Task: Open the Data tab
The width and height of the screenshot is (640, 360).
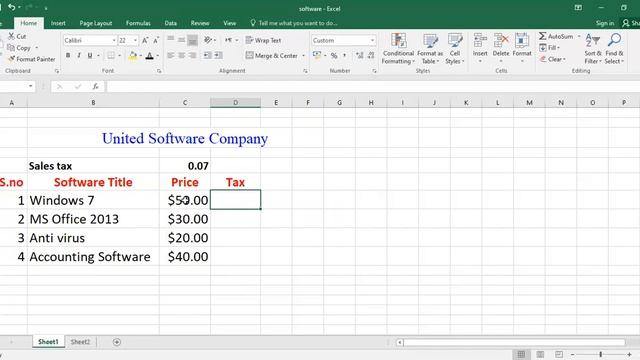Action: (171, 23)
